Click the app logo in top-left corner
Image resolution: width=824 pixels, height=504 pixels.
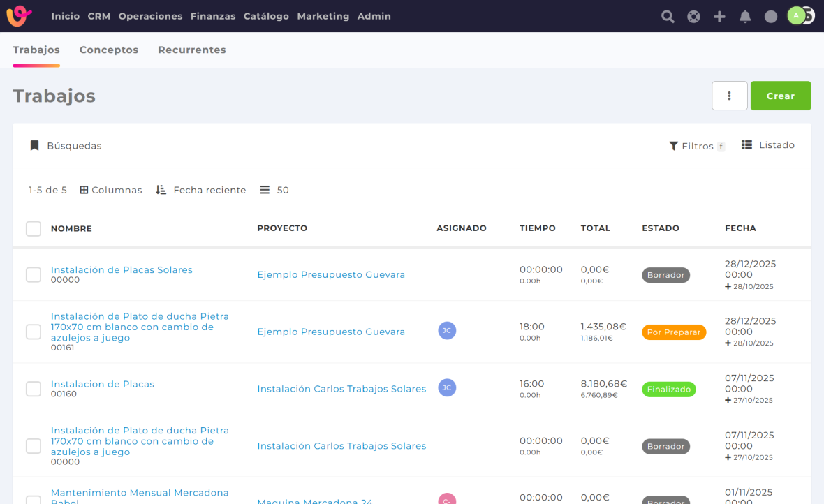[x=20, y=16]
